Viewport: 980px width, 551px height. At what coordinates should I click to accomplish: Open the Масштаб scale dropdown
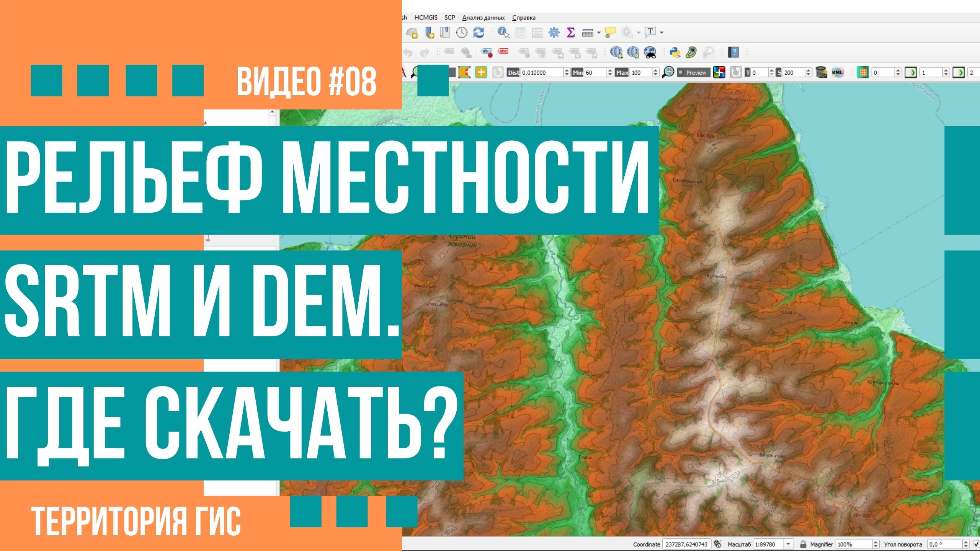[788, 544]
